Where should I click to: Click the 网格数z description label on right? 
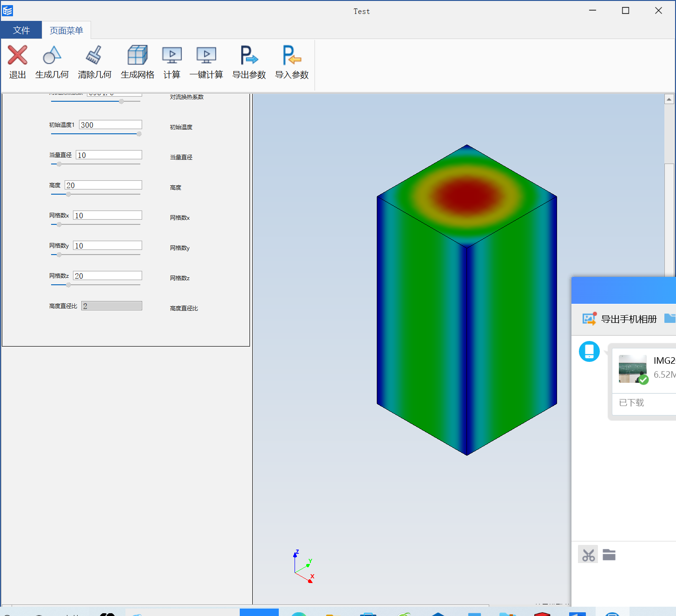180,278
